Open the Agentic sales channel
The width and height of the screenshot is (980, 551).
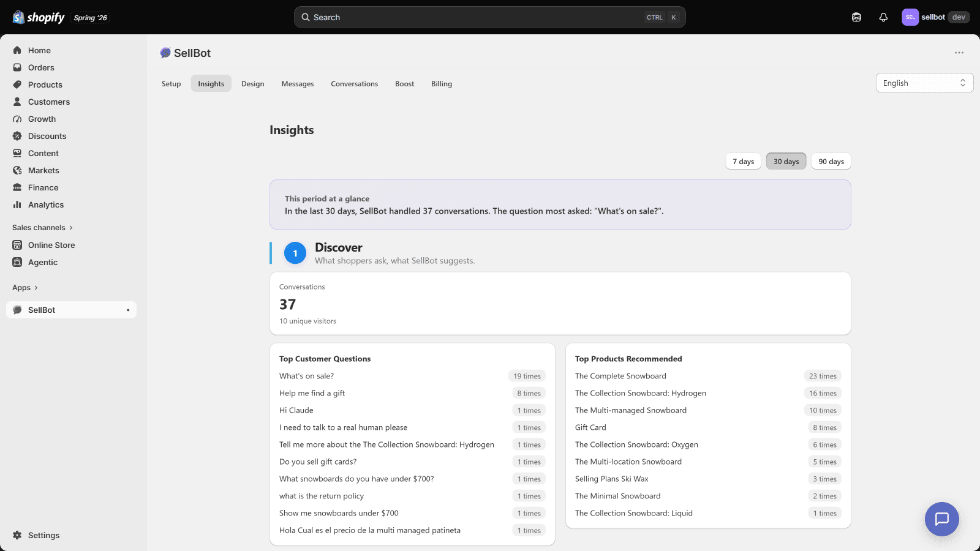[x=71, y=262]
